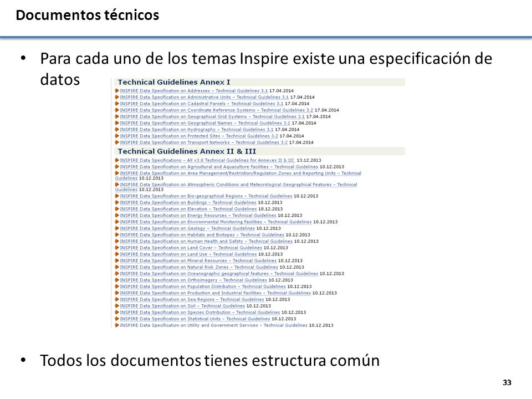Open the Energy Resources Technical Guidelines link
532x399 pixels.
click(x=198, y=215)
